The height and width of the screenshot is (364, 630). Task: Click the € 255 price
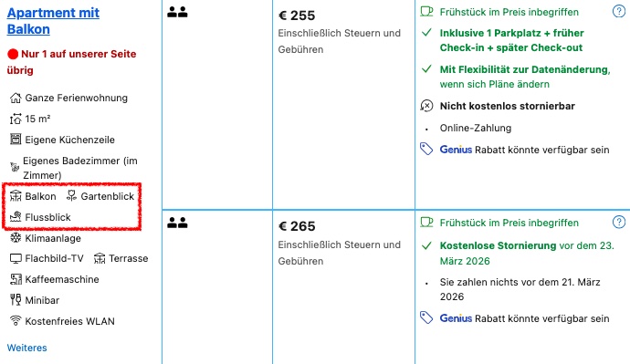[x=297, y=16]
